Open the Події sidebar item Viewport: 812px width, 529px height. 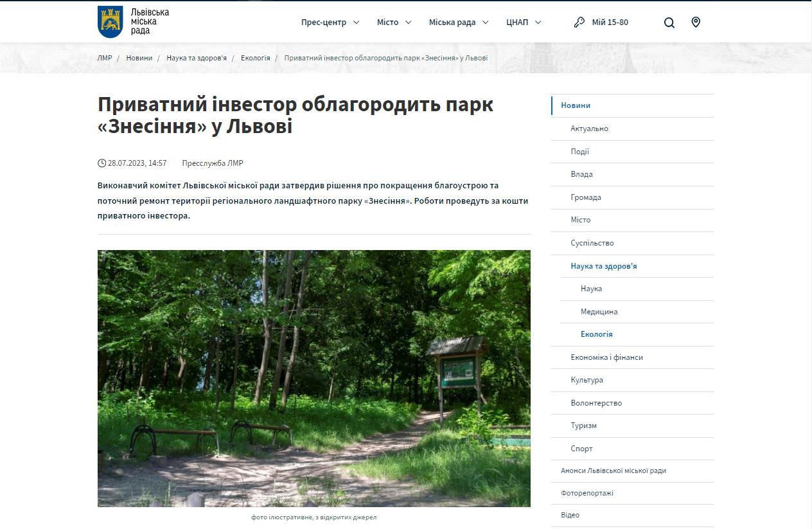coord(579,152)
